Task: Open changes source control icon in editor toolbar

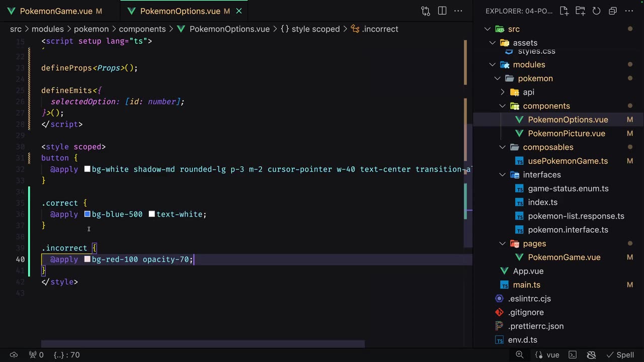Action: [x=426, y=11]
